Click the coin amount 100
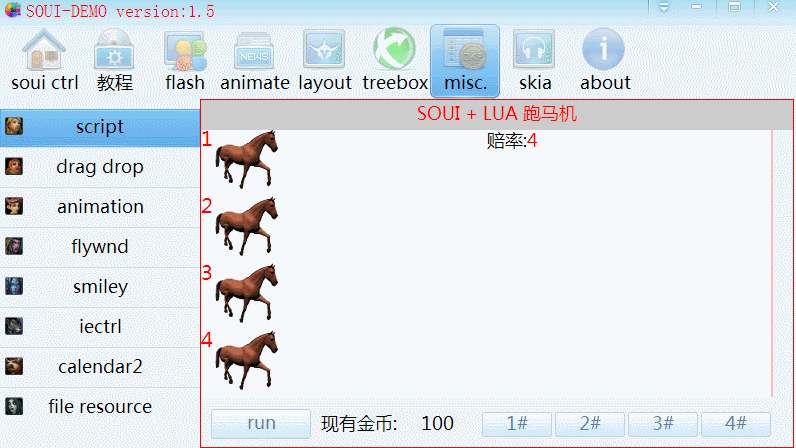Image resolution: width=796 pixels, height=448 pixels. (x=437, y=423)
